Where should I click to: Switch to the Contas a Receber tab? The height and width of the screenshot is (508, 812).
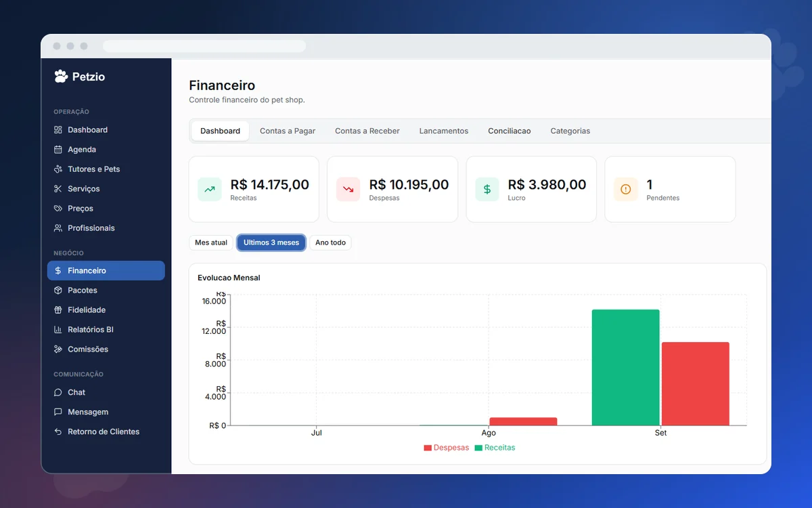point(367,131)
